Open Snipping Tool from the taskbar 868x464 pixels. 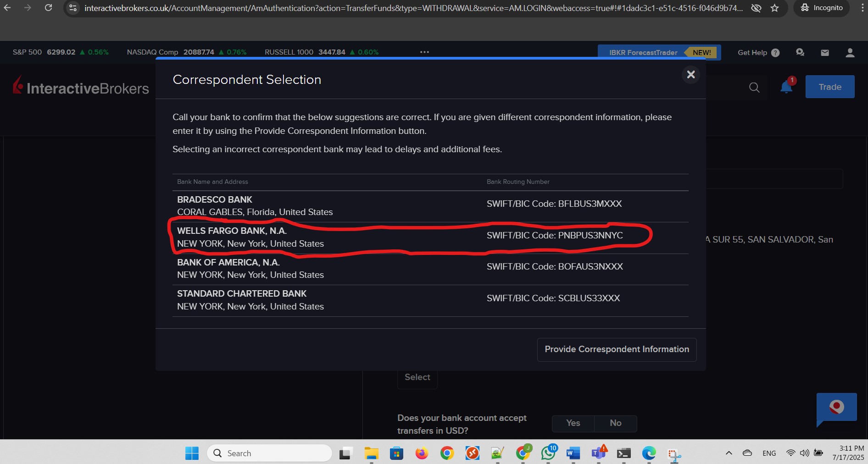(x=674, y=454)
